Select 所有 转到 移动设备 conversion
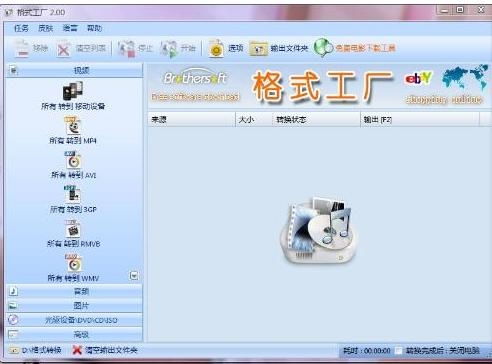The height and width of the screenshot is (364, 492). pyautogui.click(x=73, y=96)
